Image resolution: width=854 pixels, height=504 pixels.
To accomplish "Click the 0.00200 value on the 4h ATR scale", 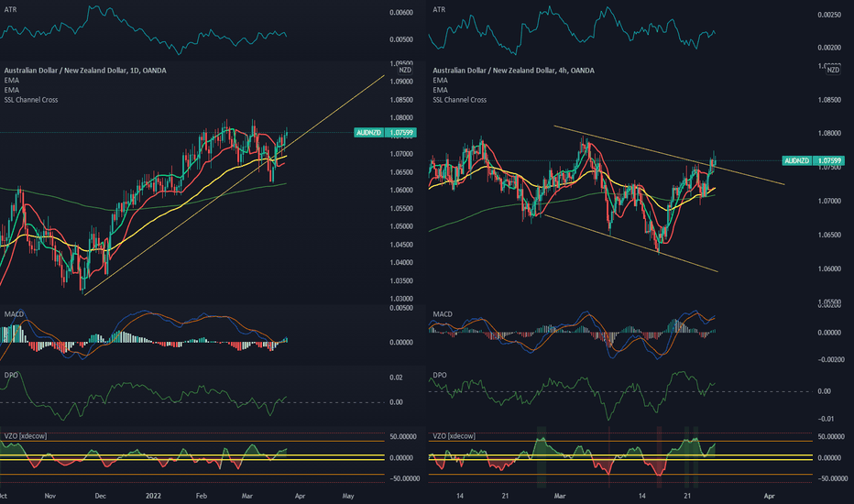I will pyautogui.click(x=829, y=48).
